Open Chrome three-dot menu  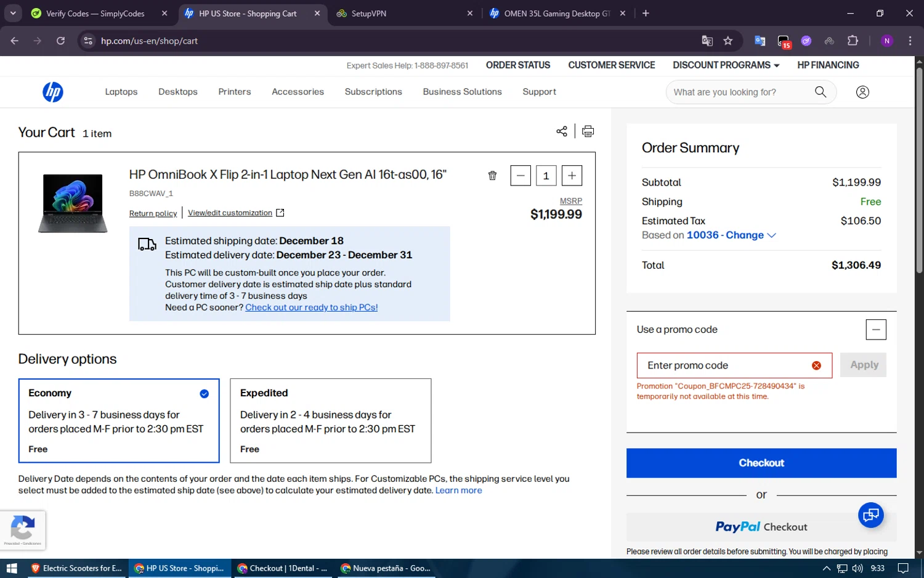(x=910, y=41)
